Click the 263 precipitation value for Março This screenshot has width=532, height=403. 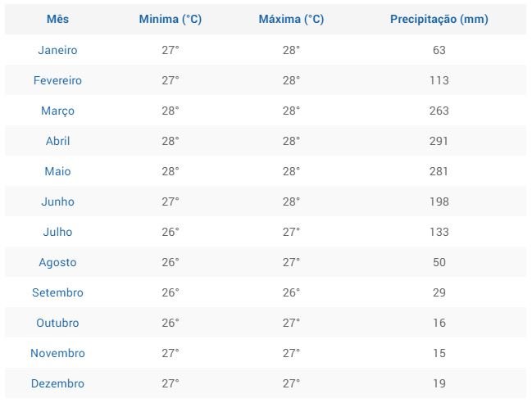point(439,111)
